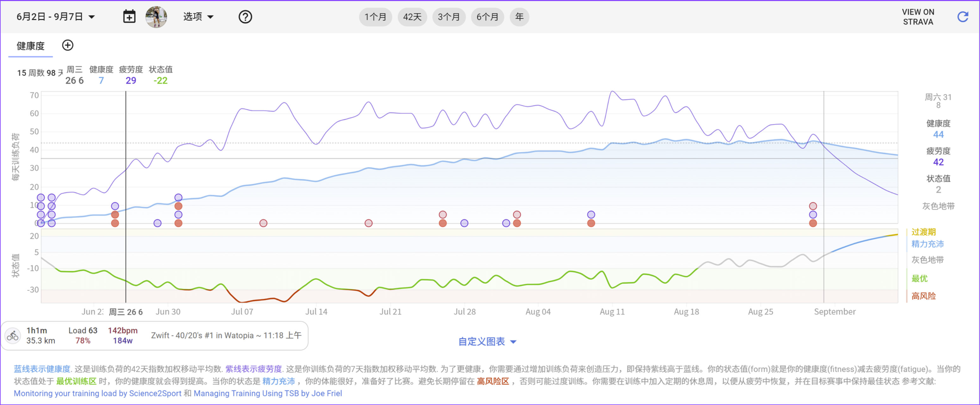Expand the 自定义图表 dropdown
980x405 pixels.
pos(487,341)
